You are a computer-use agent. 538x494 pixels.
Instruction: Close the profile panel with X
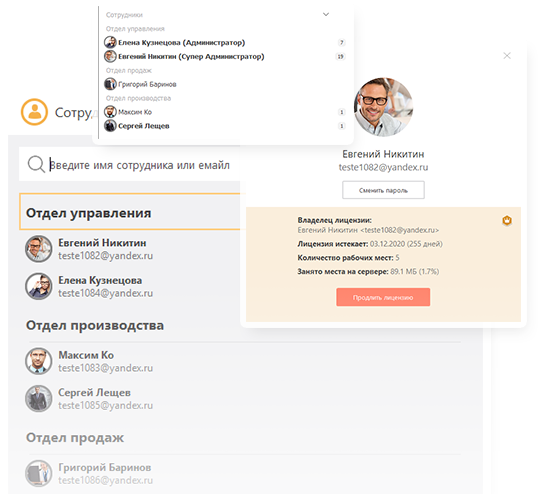click(x=507, y=56)
